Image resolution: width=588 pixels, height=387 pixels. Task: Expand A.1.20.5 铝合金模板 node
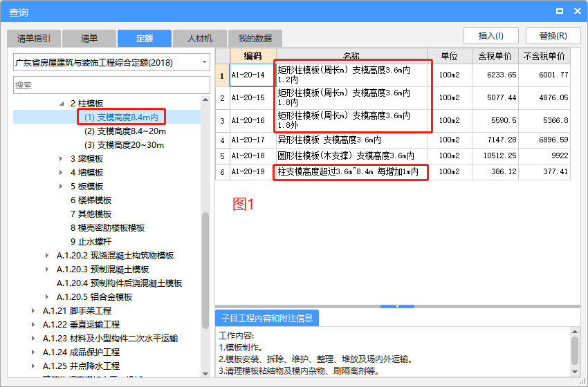[47, 297]
